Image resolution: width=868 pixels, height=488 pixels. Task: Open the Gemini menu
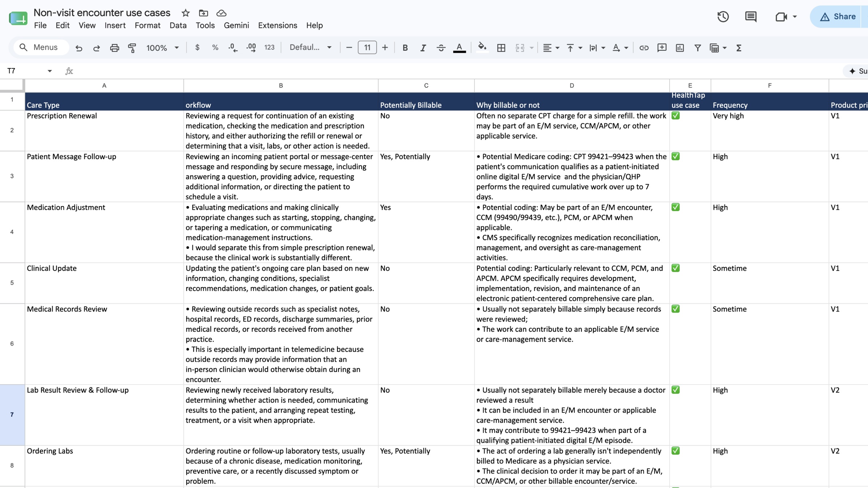point(236,25)
